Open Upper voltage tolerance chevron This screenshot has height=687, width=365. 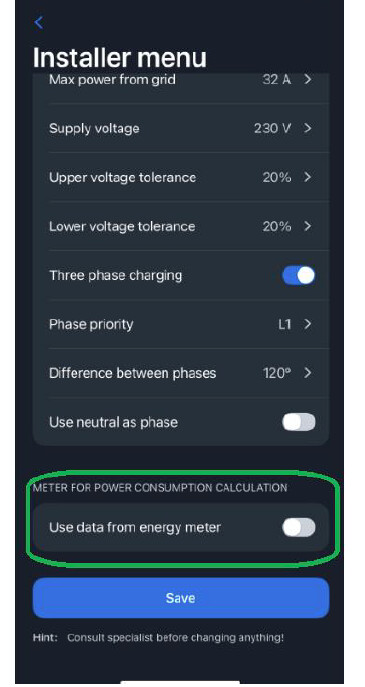(x=308, y=177)
